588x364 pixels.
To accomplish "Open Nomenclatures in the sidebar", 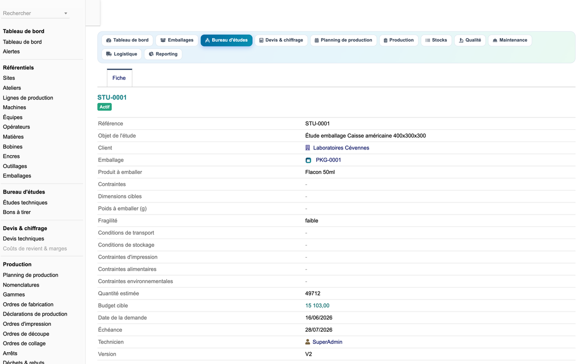I will coord(21,285).
